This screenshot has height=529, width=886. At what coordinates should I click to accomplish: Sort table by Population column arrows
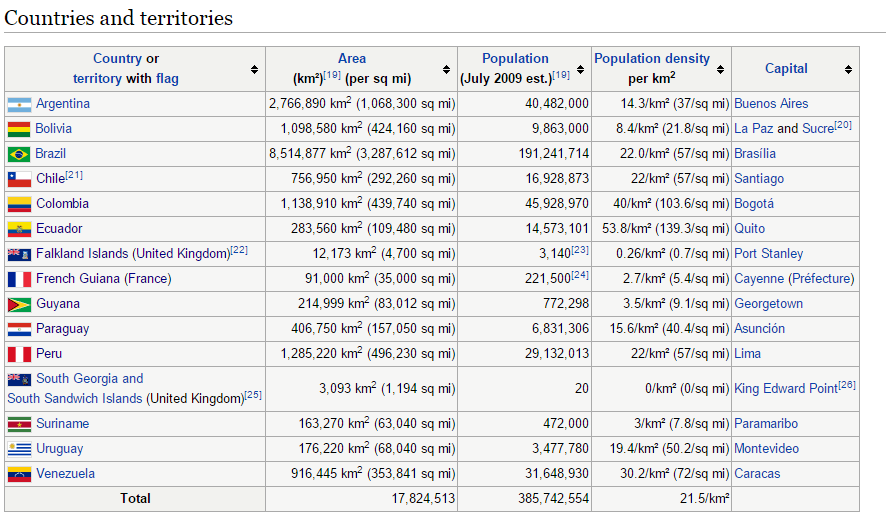(582, 69)
